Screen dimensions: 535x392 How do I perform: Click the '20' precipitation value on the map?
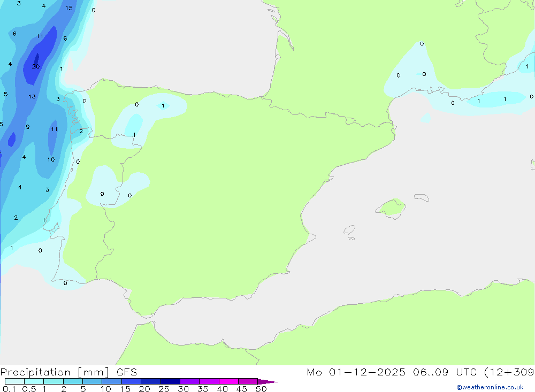pyautogui.click(x=36, y=66)
